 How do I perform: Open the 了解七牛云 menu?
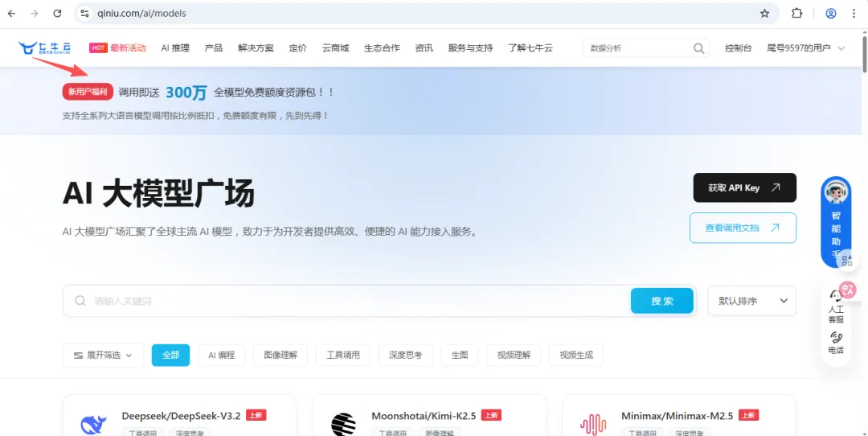pos(530,48)
